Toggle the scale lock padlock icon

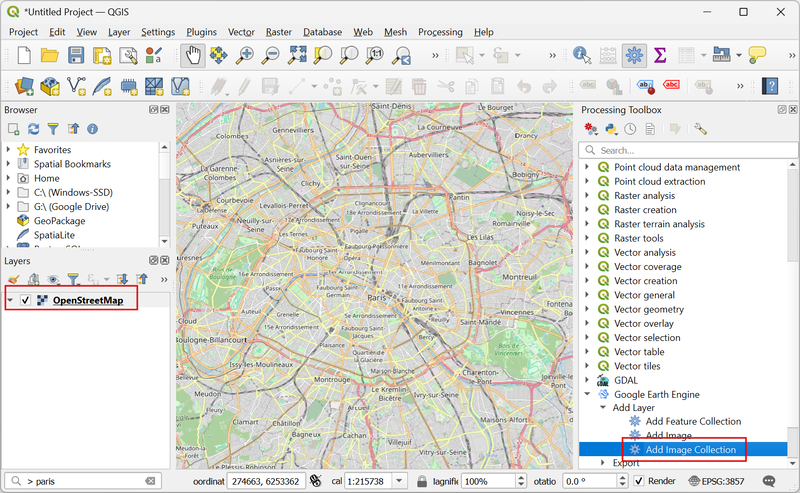point(423,481)
